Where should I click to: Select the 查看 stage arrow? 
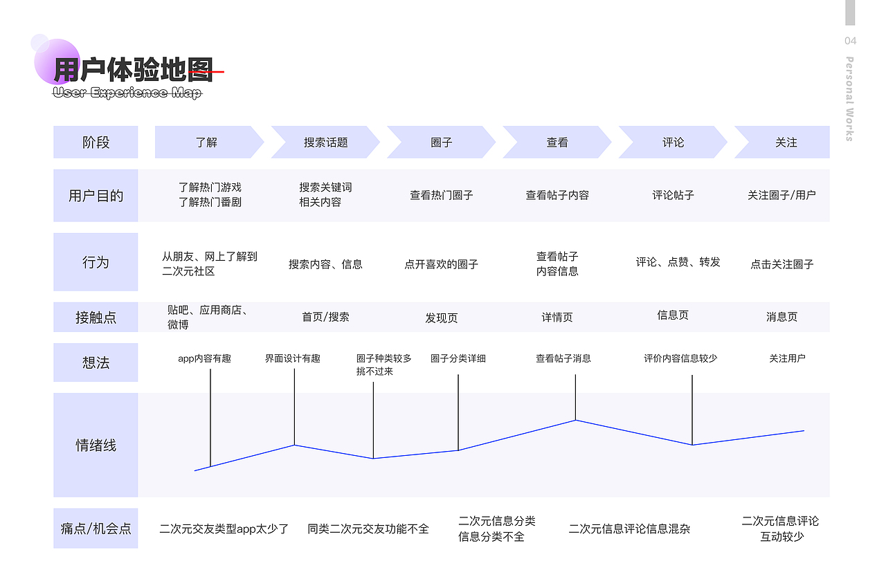[556, 142]
